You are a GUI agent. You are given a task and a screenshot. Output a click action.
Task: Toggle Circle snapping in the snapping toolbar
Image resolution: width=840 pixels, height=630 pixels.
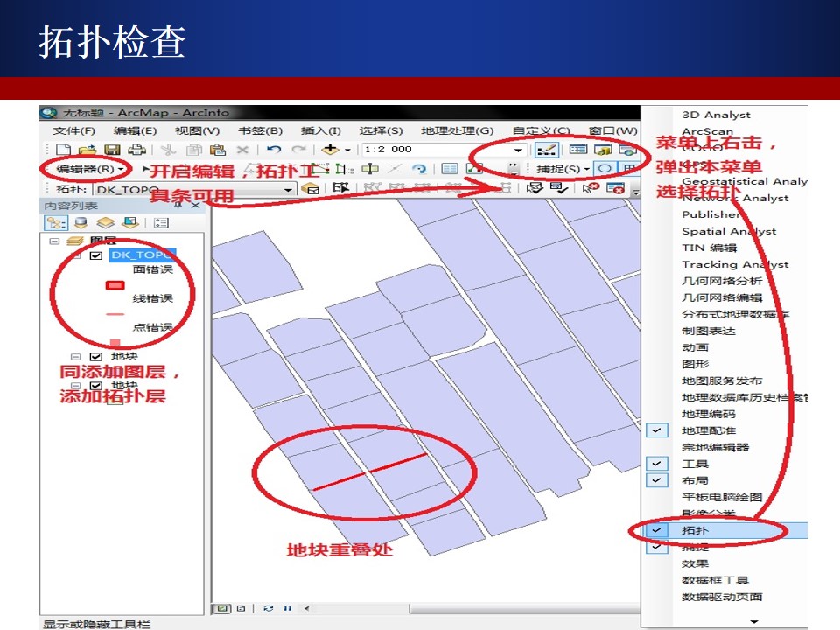(605, 169)
